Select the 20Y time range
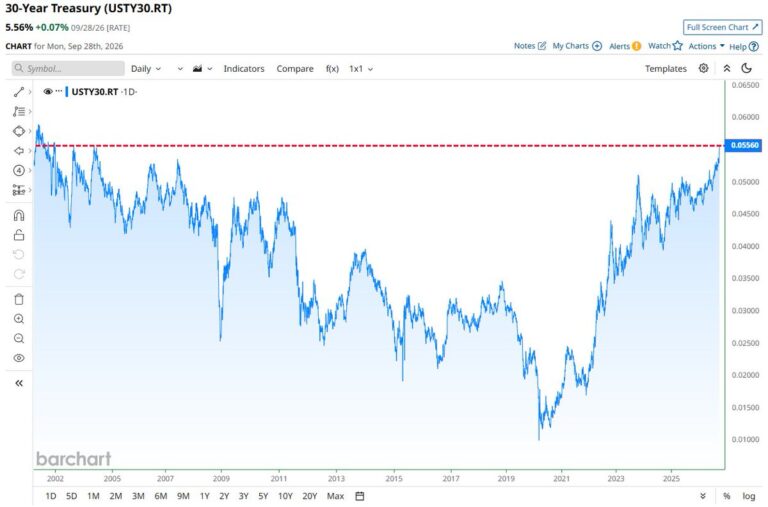The height and width of the screenshot is (507, 768). [310, 496]
